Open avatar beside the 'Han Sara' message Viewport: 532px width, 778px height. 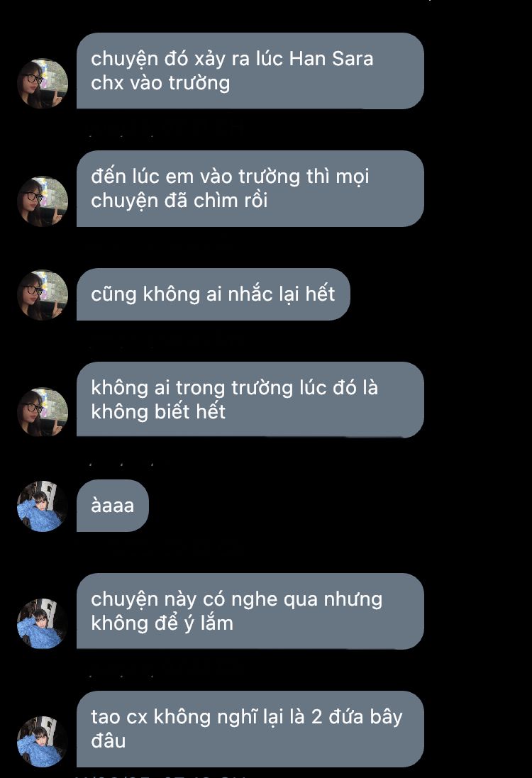pos(43,84)
